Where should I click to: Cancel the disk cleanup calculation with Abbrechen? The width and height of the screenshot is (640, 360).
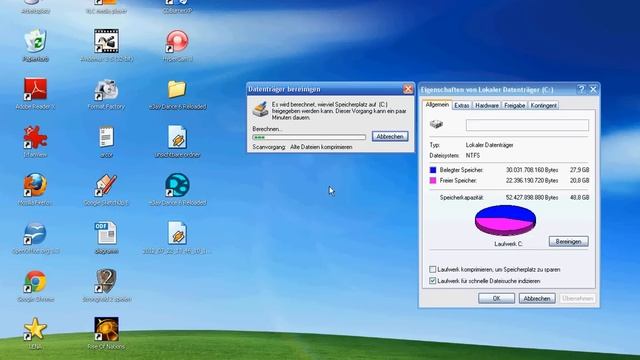point(390,137)
